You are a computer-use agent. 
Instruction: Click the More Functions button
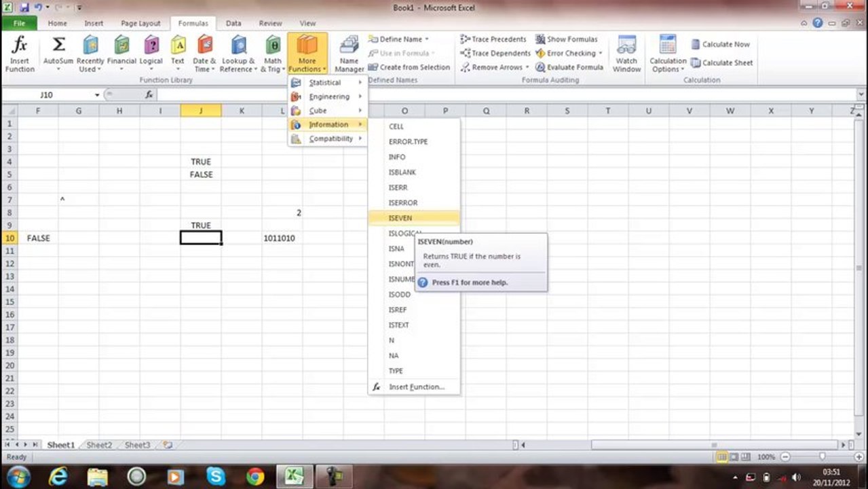307,54
